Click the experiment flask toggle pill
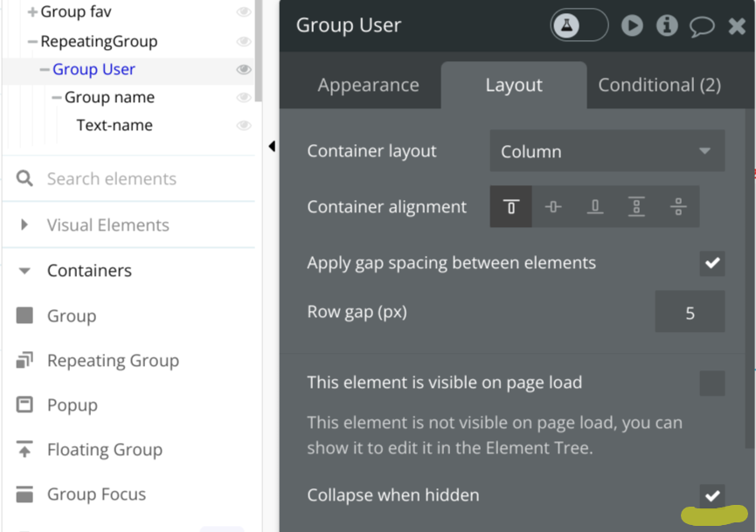The width and height of the screenshot is (756, 532). (x=579, y=24)
